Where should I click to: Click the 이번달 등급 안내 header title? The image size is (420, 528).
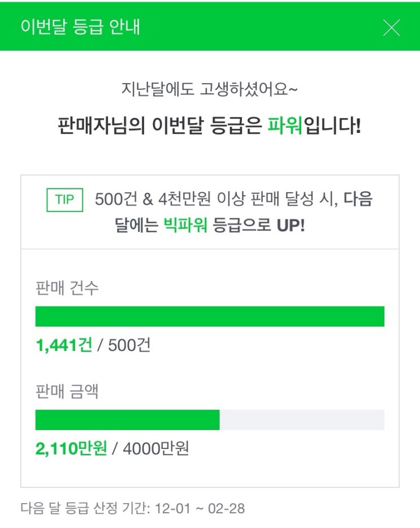(x=80, y=27)
